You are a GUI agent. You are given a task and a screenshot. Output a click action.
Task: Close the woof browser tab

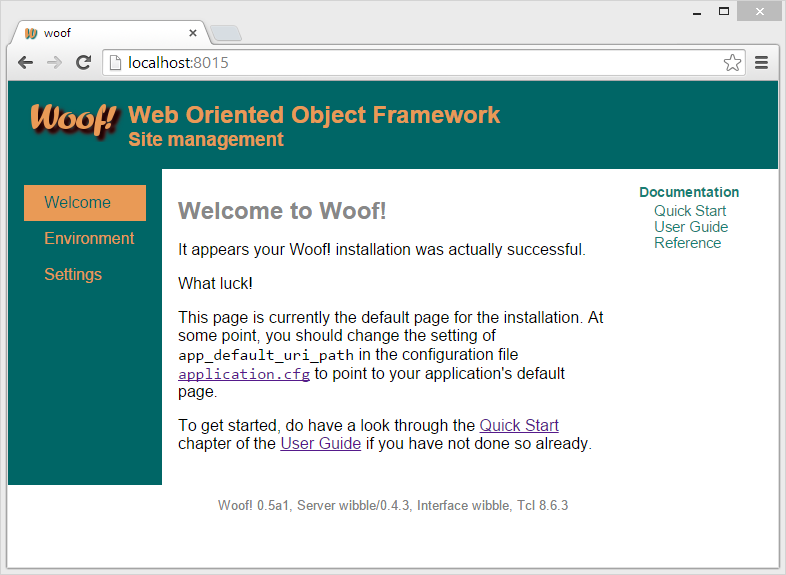[x=193, y=33]
